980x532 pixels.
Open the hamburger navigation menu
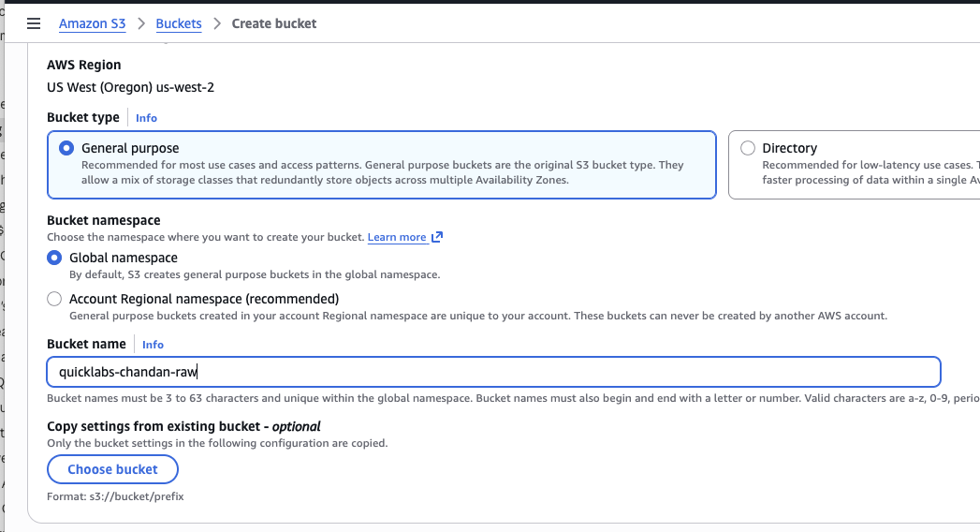pyautogui.click(x=34, y=23)
